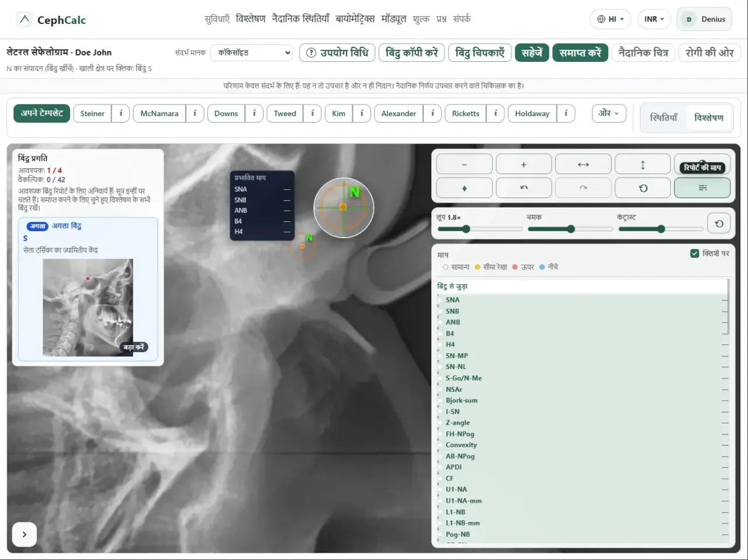Click the zoom out minus button

(464, 164)
